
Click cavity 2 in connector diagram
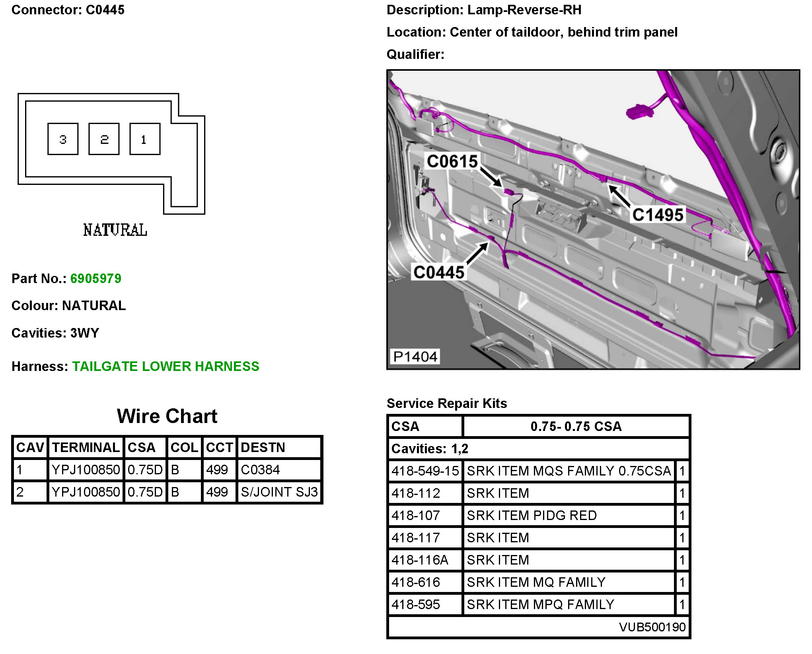pos(104,139)
